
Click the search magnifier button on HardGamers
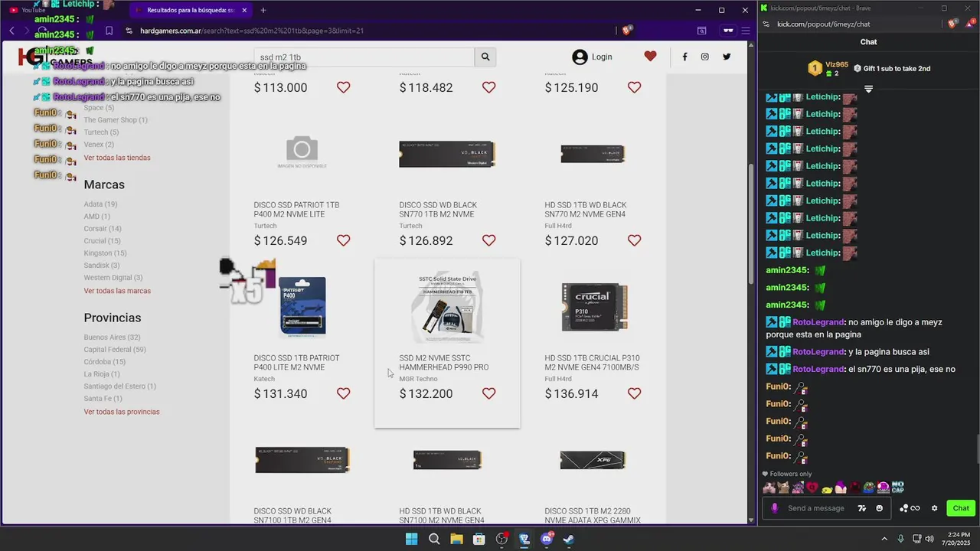tap(485, 57)
